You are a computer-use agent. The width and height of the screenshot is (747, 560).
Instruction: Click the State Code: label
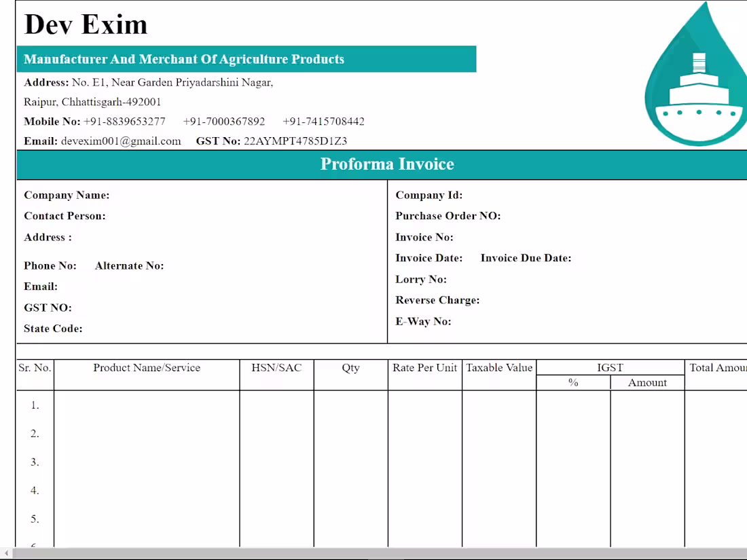coord(53,329)
